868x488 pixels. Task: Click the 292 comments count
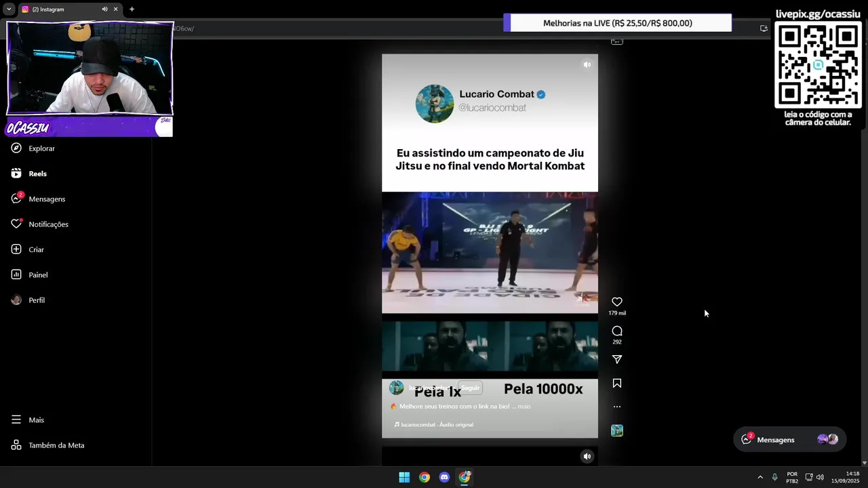[x=617, y=342]
